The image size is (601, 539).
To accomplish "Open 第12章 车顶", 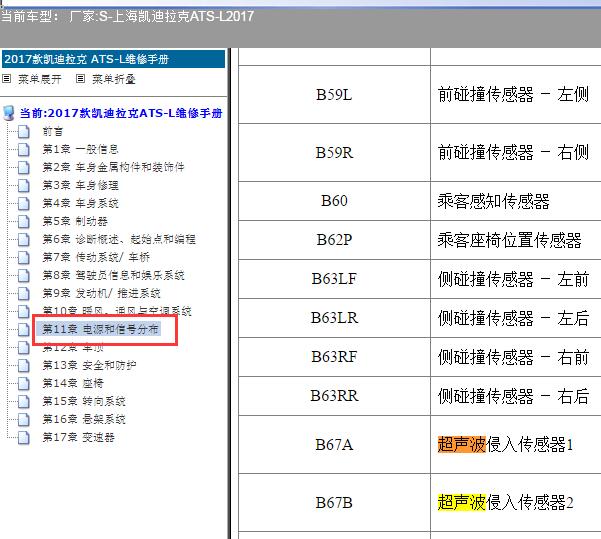I will pos(73,348).
